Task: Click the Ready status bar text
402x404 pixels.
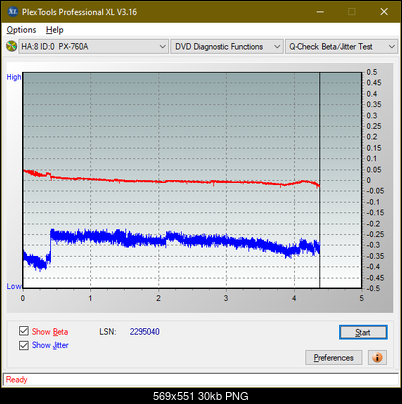Action: (17, 380)
